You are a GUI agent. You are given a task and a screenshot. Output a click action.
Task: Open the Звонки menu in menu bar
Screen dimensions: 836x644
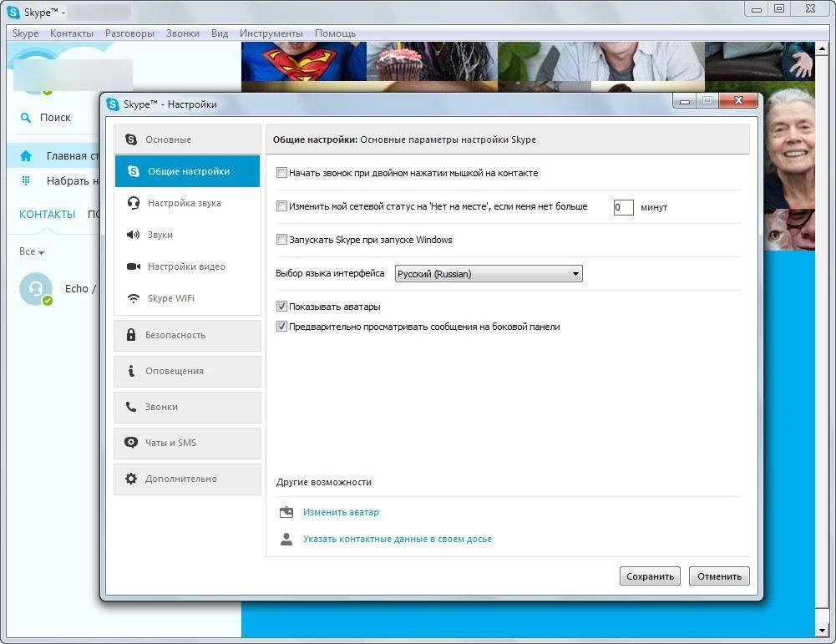pyautogui.click(x=183, y=33)
